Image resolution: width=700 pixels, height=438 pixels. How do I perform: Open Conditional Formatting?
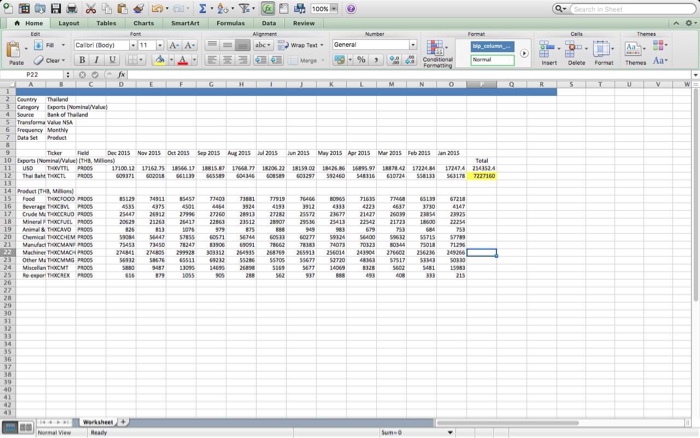(437, 52)
